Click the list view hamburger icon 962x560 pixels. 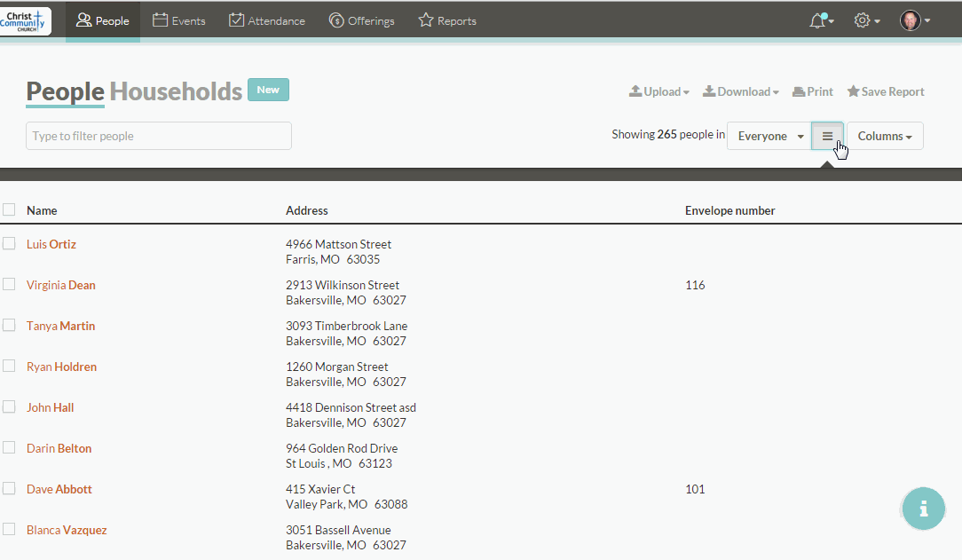point(827,136)
